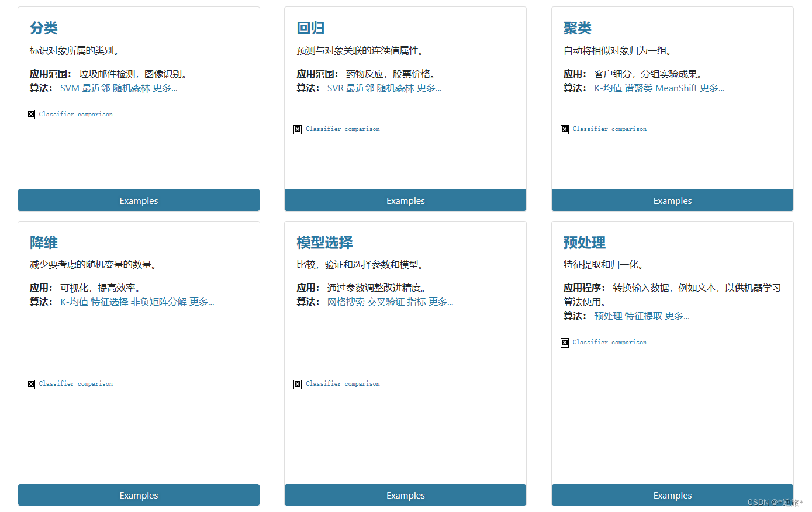Viewport: 812px width, 512px height.
Task: Click Classifier comparison text in 预处理 card
Action: (x=610, y=343)
